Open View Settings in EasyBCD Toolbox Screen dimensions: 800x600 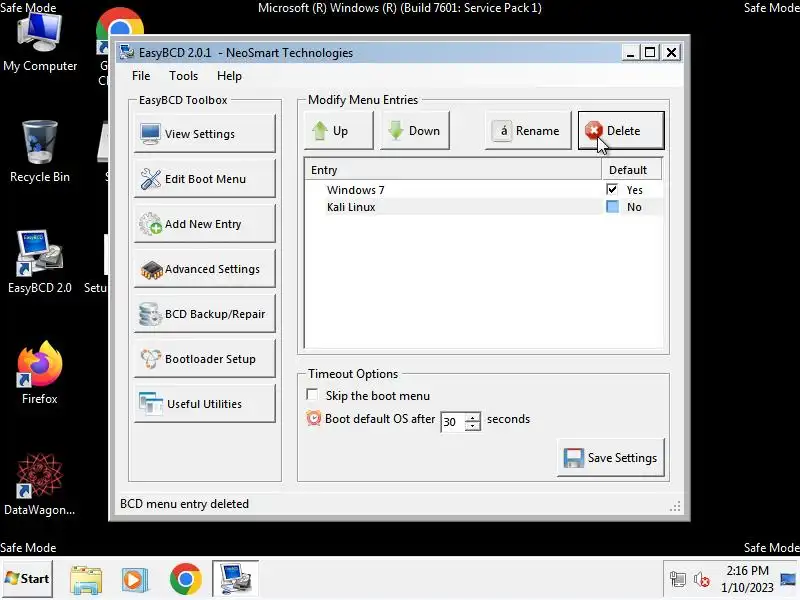(205, 134)
